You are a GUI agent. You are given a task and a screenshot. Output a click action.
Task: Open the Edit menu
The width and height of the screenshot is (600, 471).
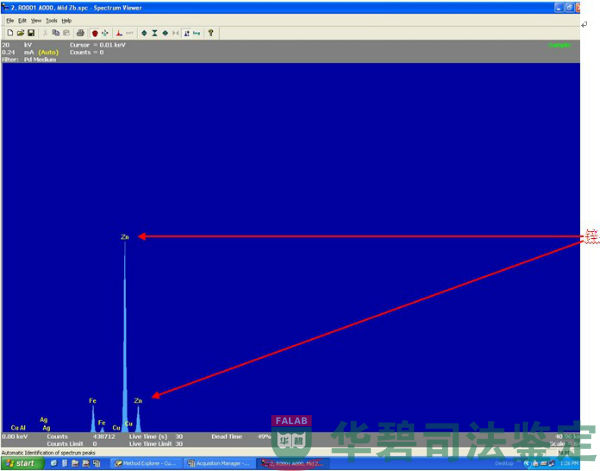coord(22,21)
